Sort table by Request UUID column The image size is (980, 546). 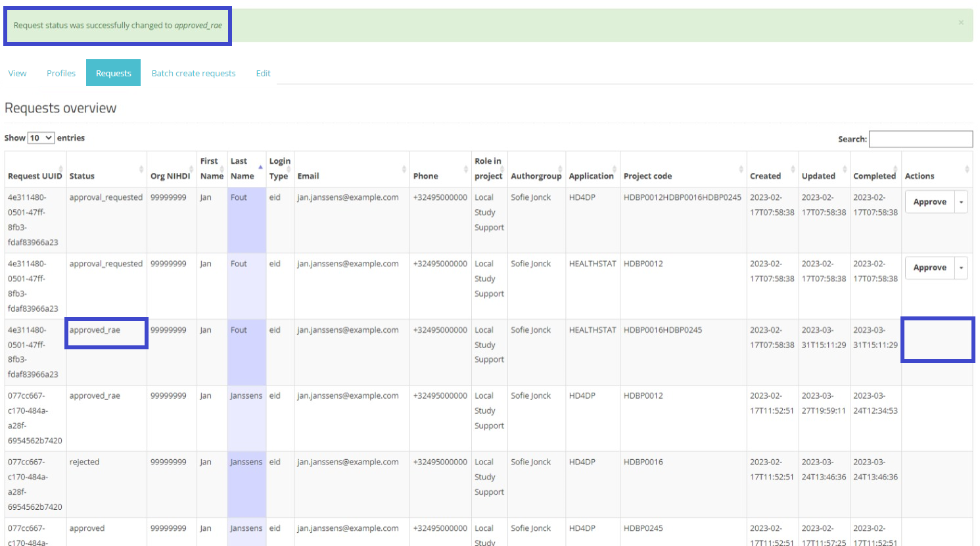(x=35, y=176)
